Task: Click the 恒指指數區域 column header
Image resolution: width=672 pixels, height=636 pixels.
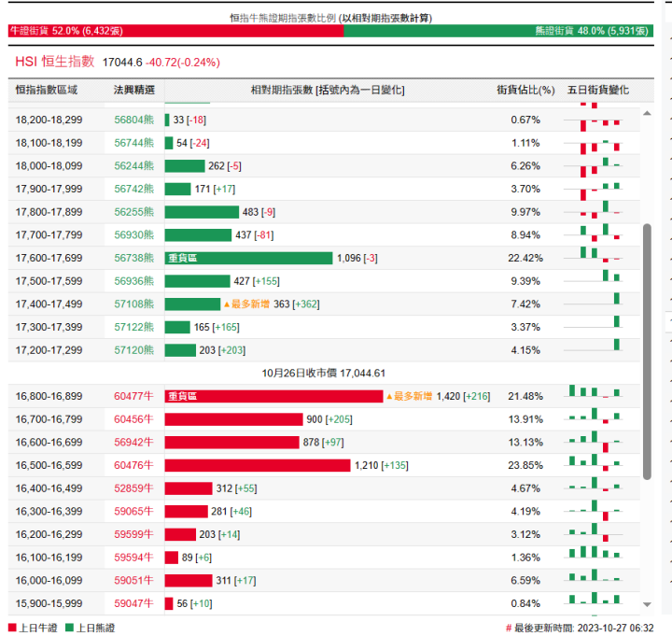Action: 47,91
